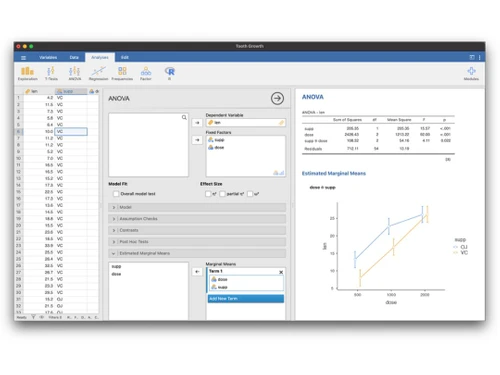Enable the η² effect size checkbox
Image resolution: width=500 pixels, height=375 pixels.
click(x=208, y=194)
